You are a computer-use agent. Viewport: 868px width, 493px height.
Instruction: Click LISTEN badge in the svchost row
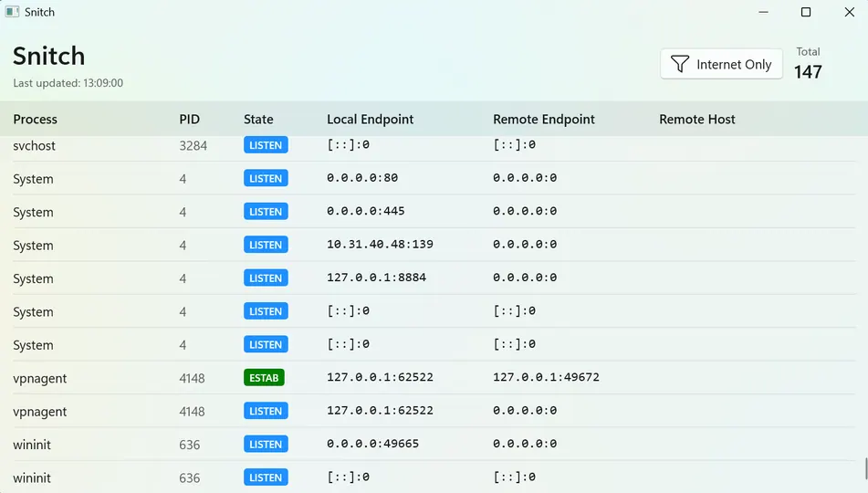click(266, 145)
